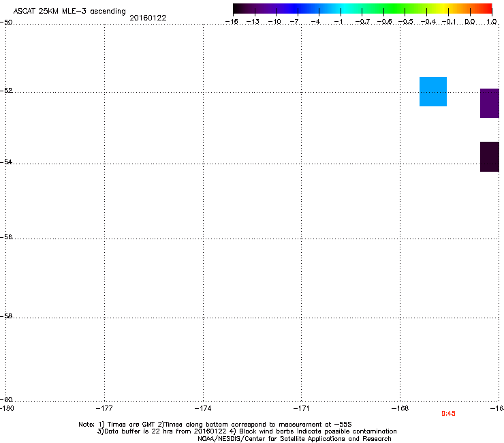Click the -60 latitude axis label
This screenshot has height=443, width=504.
6,399
